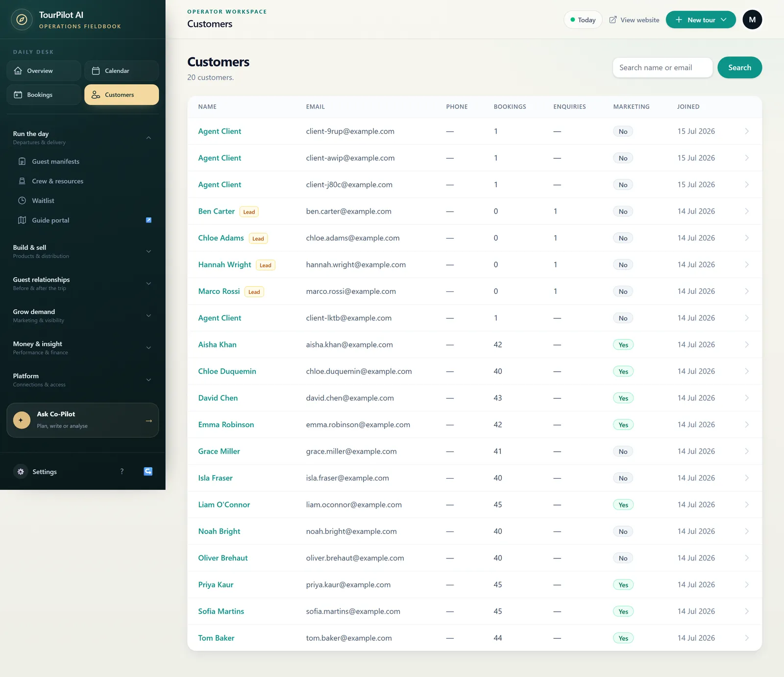Open row chevron for Grace Miller
This screenshot has width=784, height=677.
(747, 451)
